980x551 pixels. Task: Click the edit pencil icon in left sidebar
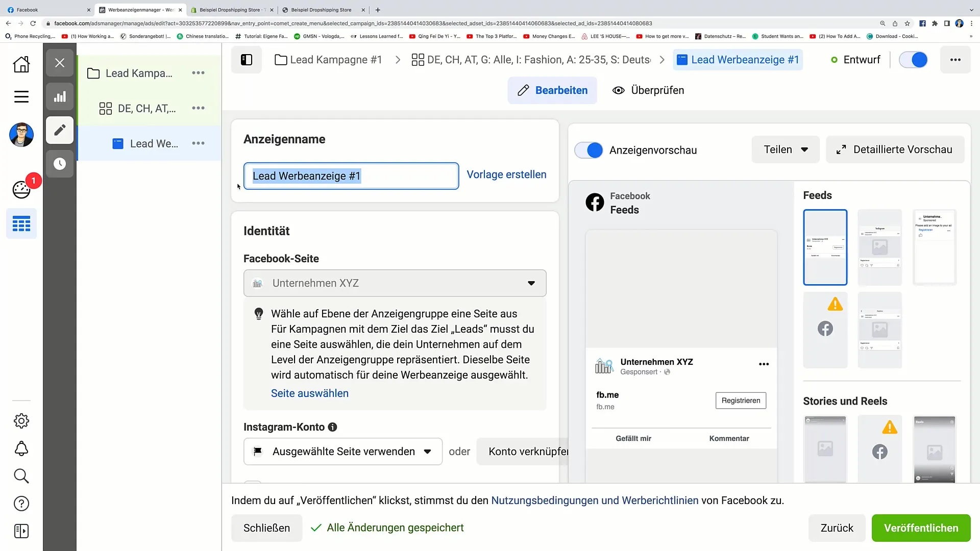click(59, 130)
